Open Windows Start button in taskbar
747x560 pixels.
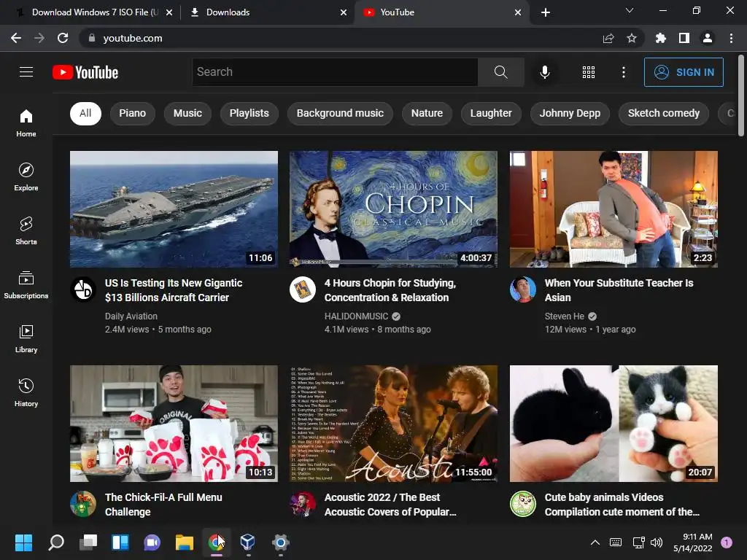click(24, 542)
